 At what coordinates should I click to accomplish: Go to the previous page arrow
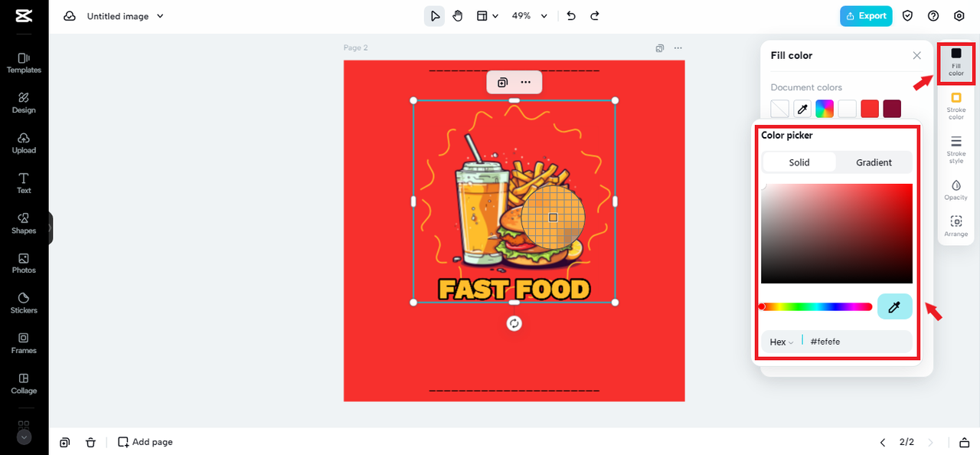click(x=883, y=442)
